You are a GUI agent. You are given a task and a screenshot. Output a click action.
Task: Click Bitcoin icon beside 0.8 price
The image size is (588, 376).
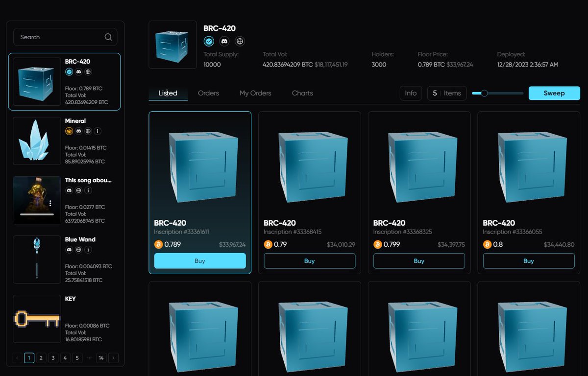488,244
